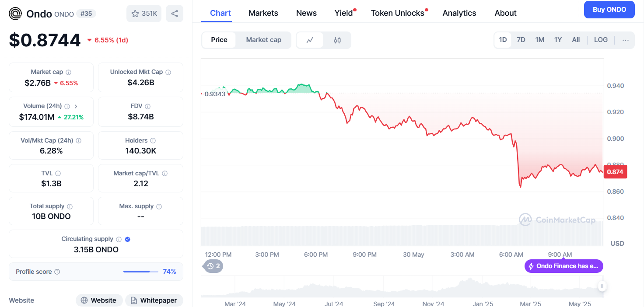The width and height of the screenshot is (644, 307).
Task: Click the Market cap info icon
Action: pyautogui.click(x=68, y=72)
